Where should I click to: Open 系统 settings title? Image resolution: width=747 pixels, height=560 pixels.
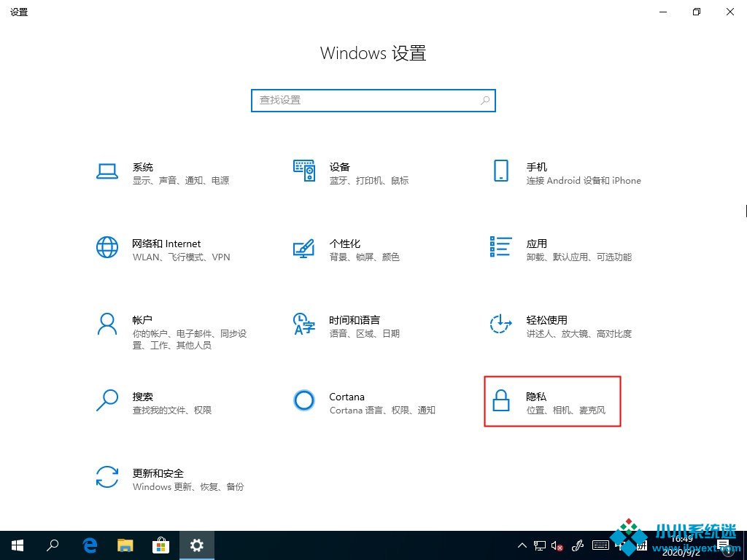pos(143,167)
